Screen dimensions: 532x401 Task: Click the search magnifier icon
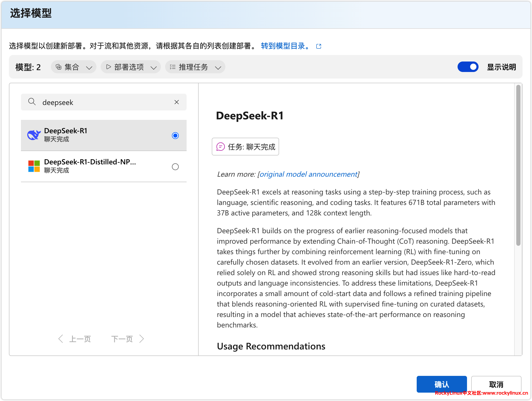point(32,102)
